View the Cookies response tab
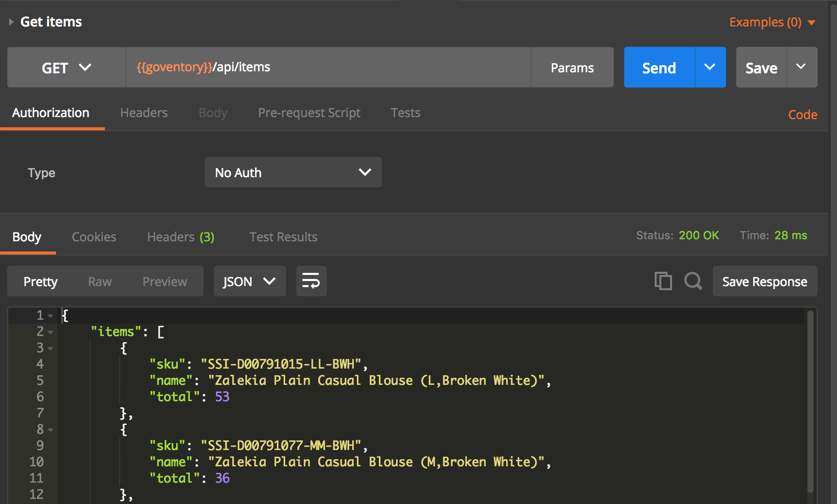This screenshot has height=504, width=837. coord(94,236)
